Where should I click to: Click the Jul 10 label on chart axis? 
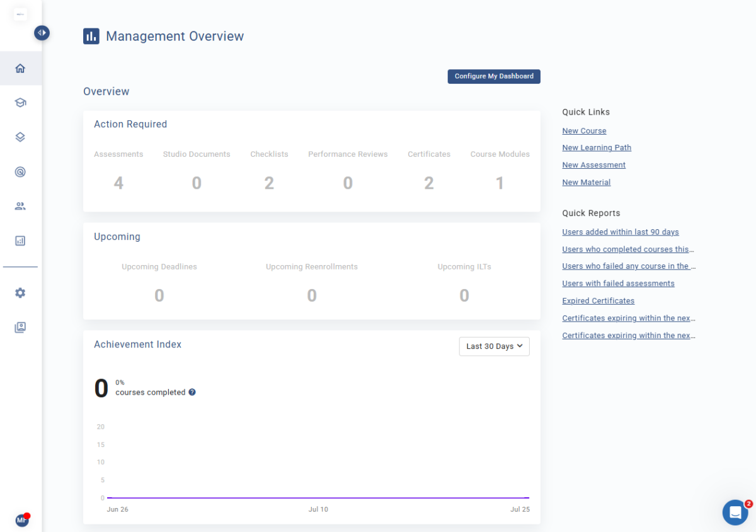coord(318,509)
